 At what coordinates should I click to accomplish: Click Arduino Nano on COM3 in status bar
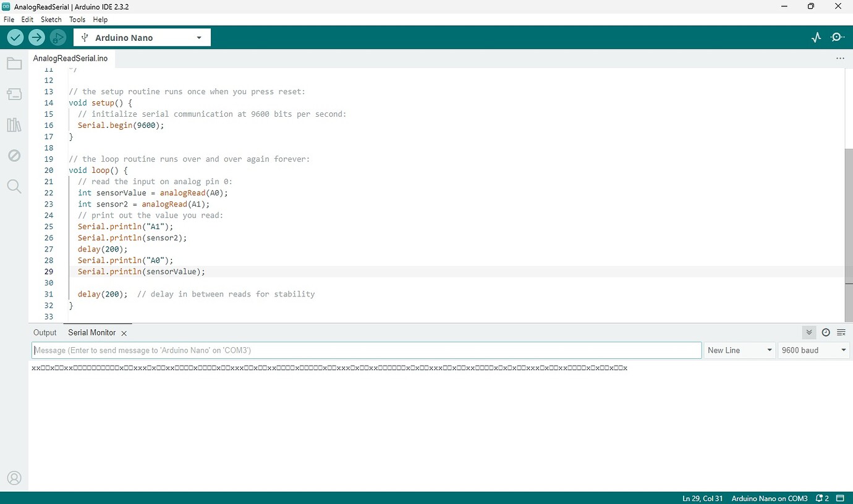[x=770, y=498]
